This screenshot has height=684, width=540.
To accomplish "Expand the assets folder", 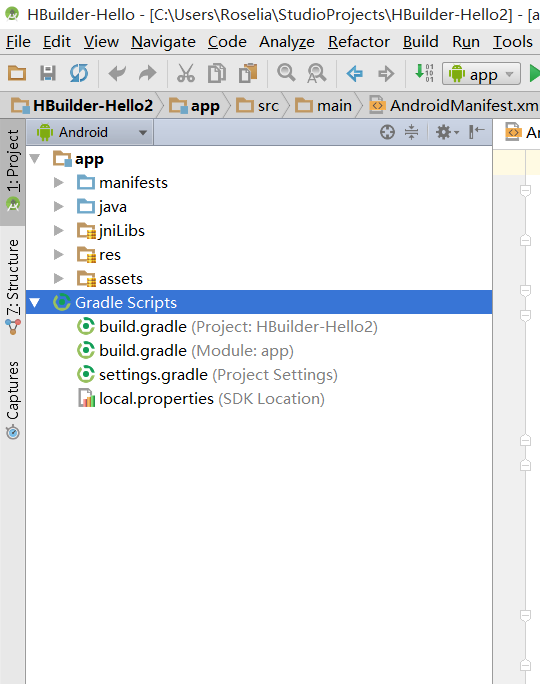I will point(58,278).
